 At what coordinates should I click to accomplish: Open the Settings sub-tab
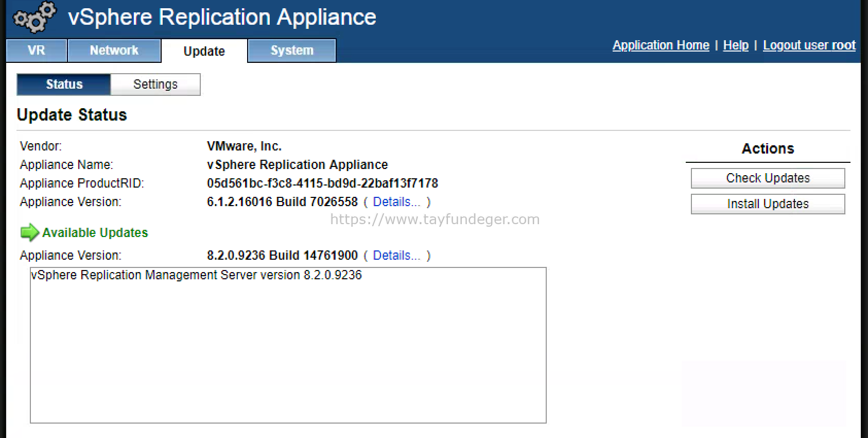tap(155, 85)
